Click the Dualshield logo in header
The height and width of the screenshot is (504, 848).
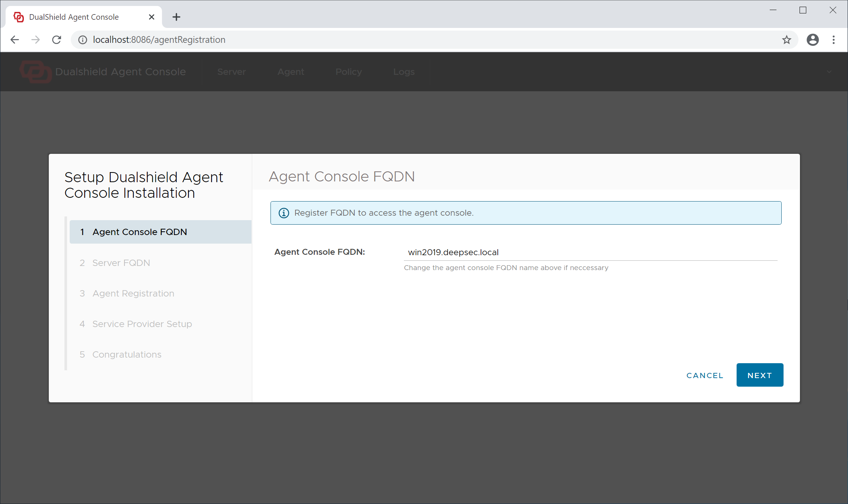pos(35,72)
